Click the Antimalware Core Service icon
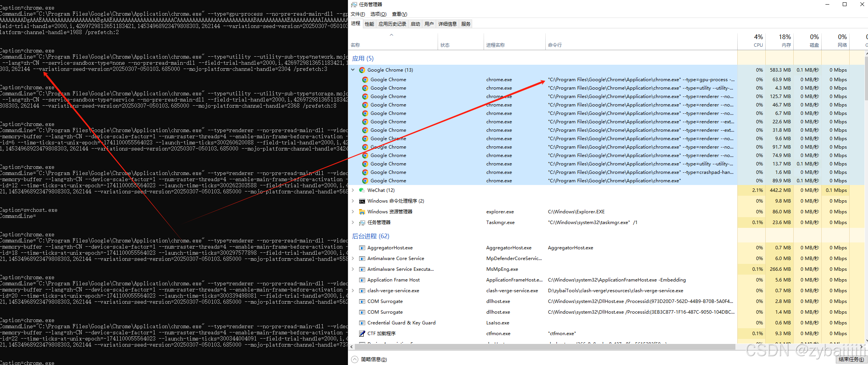 pyautogui.click(x=362, y=259)
